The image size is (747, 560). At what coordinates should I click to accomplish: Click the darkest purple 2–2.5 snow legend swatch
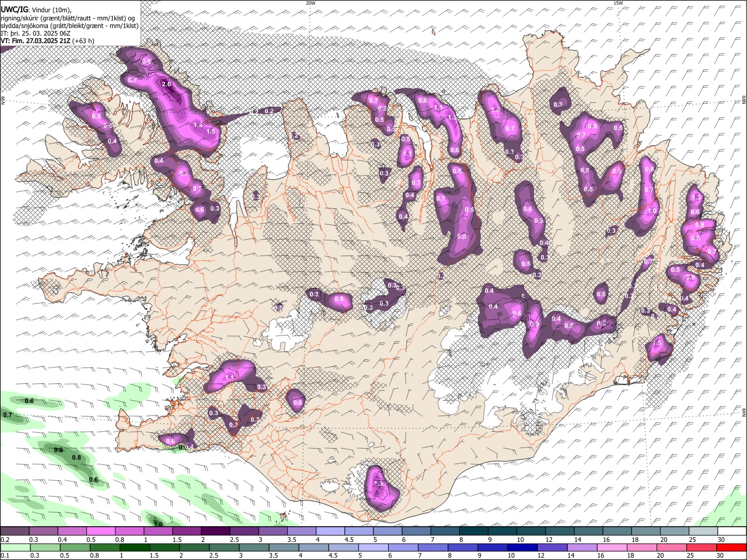(215, 531)
